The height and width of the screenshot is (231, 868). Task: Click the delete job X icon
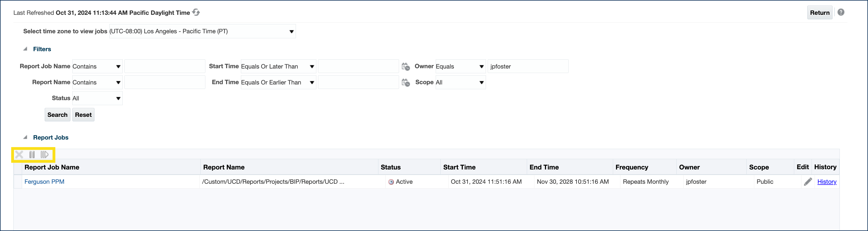click(19, 155)
